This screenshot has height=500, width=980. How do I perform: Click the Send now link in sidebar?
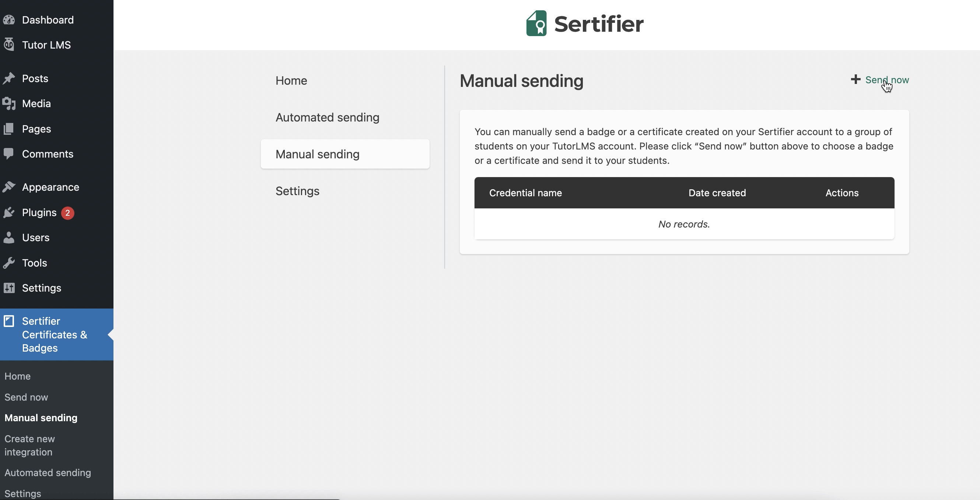point(26,397)
